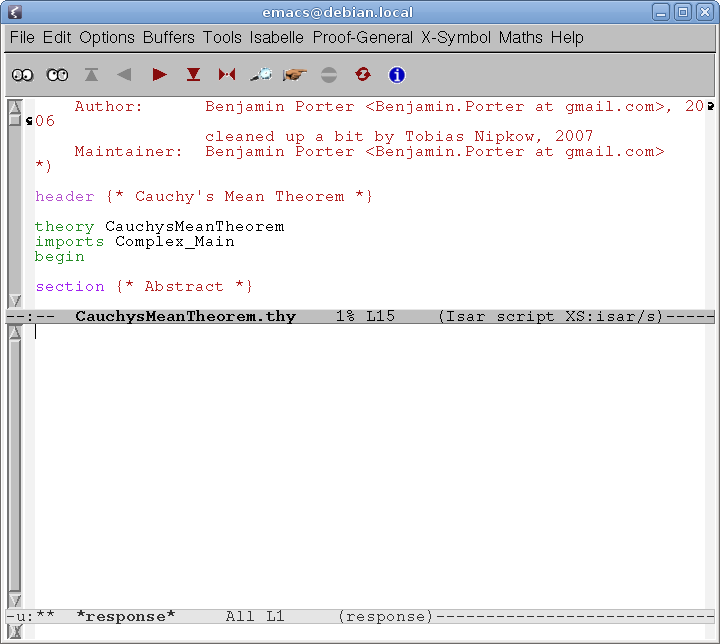Process next proof step with red arrow

coord(159,75)
